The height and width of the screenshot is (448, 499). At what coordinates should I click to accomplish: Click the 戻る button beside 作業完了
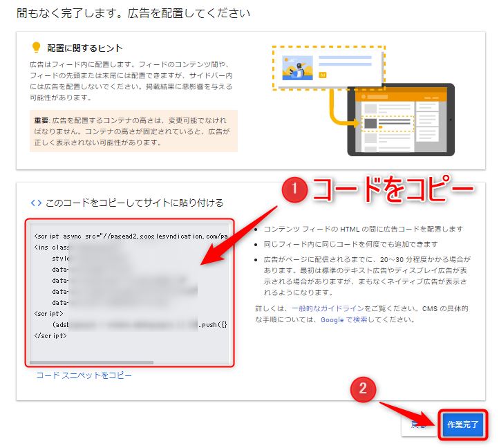418,424
